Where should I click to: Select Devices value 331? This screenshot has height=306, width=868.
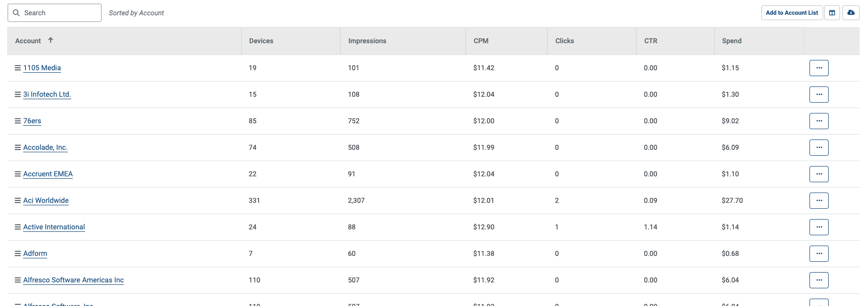254,200
